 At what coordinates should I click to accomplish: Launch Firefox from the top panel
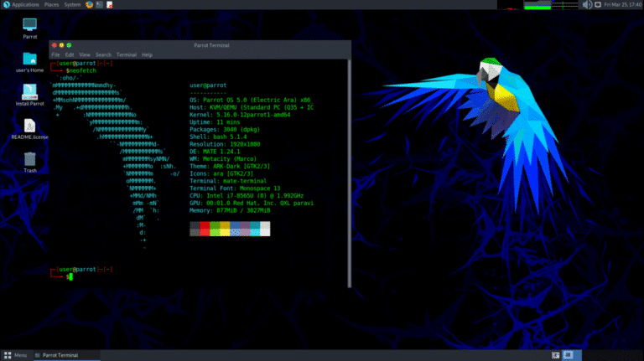coord(89,4)
